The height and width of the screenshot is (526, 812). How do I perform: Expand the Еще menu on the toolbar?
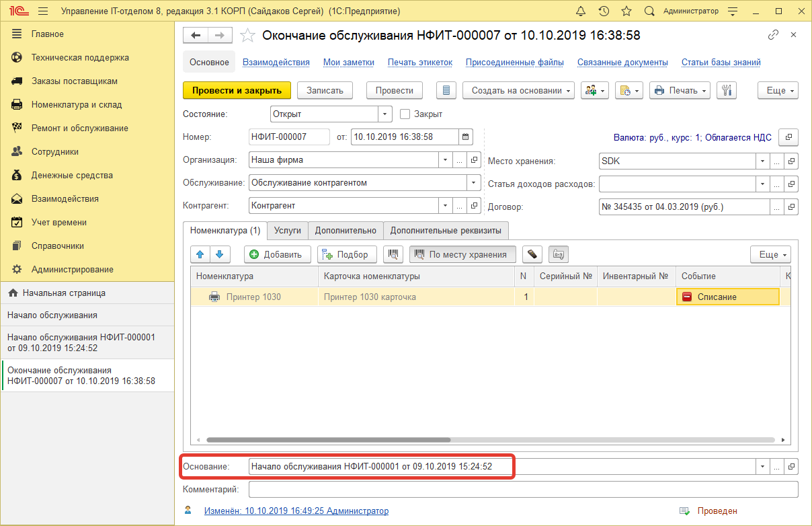pyautogui.click(x=778, y=90)
